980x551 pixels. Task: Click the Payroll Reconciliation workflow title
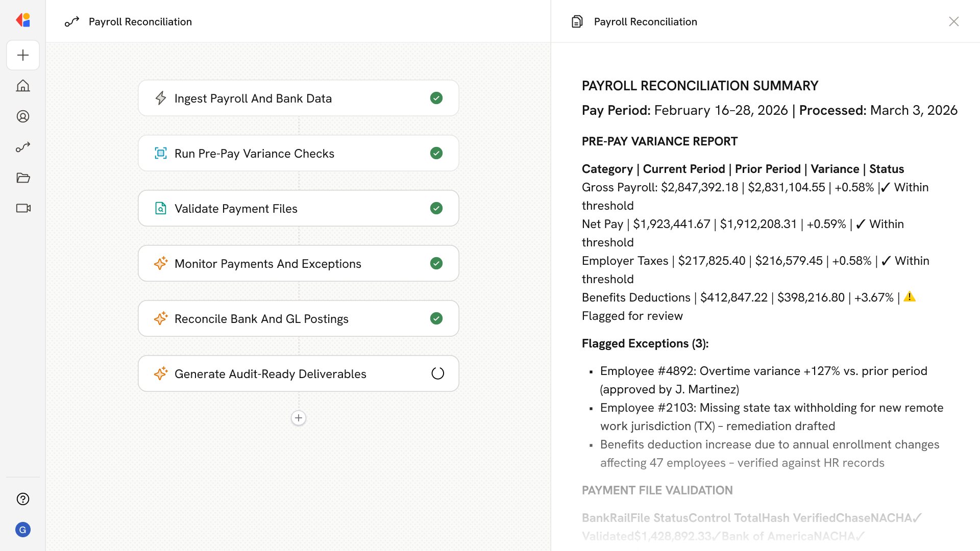(140, 21)
